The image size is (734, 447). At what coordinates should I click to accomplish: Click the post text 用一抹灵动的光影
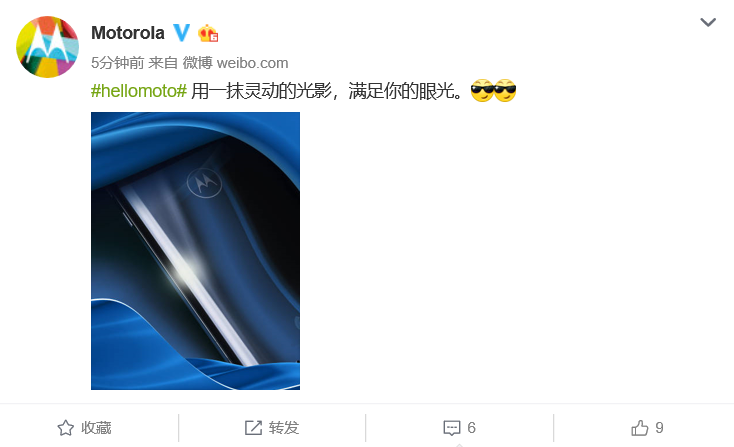pyautogui.click(x=261, y=91)
